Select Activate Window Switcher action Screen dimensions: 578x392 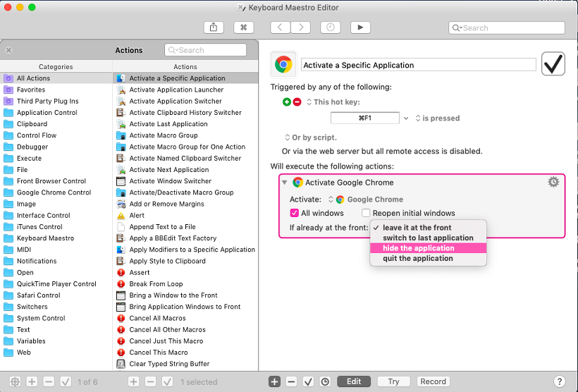click(x=185, y=181)
